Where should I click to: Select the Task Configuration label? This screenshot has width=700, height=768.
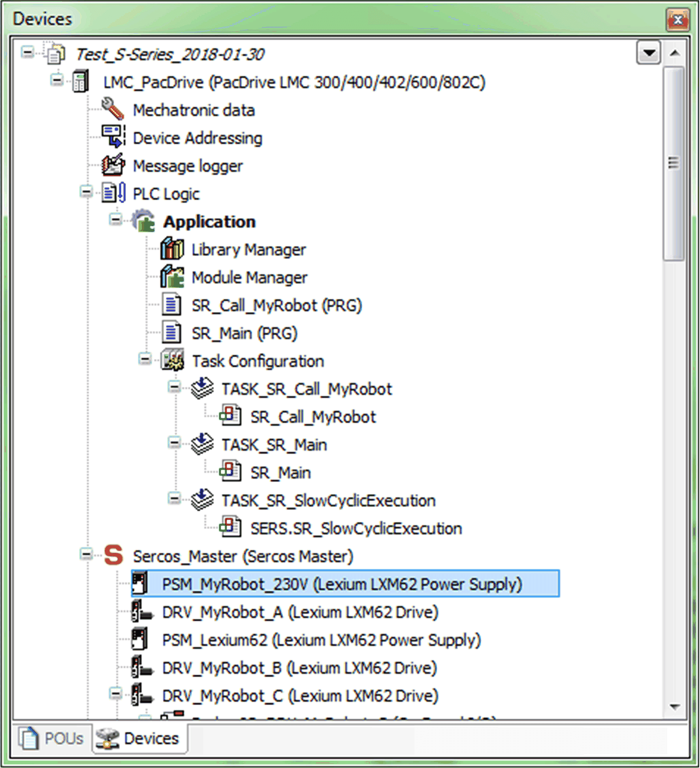coord(258,361)
